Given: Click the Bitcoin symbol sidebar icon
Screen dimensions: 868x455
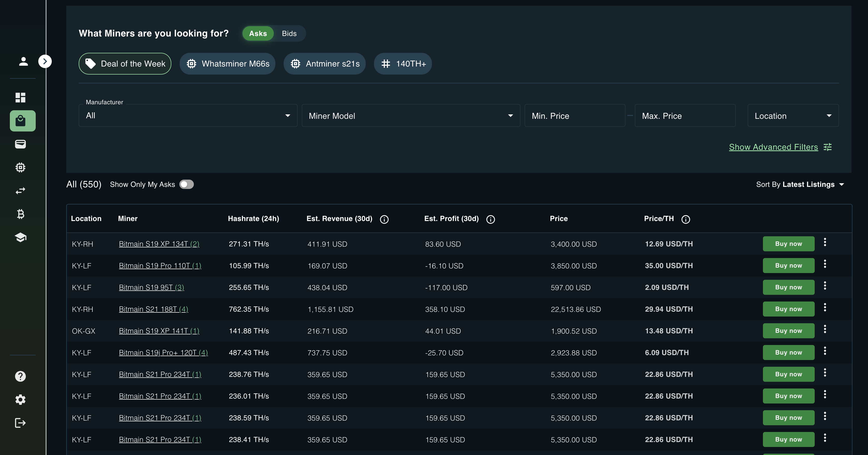Looking at the screenshot, I should 20,214.
